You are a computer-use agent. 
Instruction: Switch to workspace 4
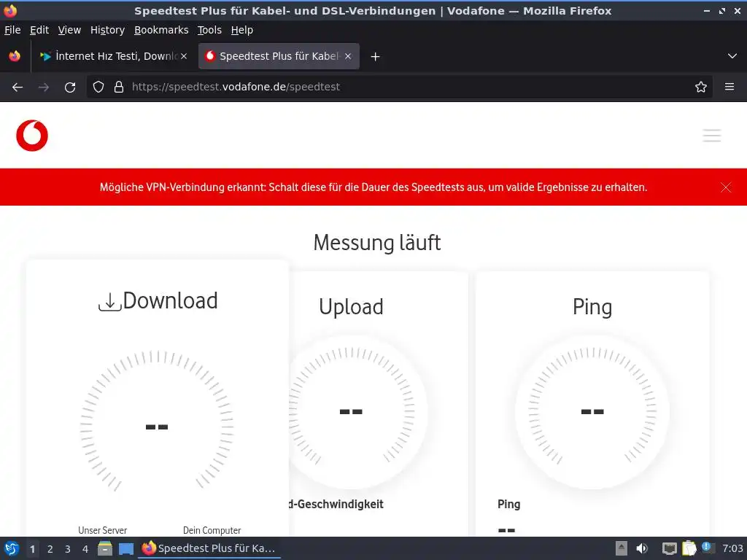point(85,549)
